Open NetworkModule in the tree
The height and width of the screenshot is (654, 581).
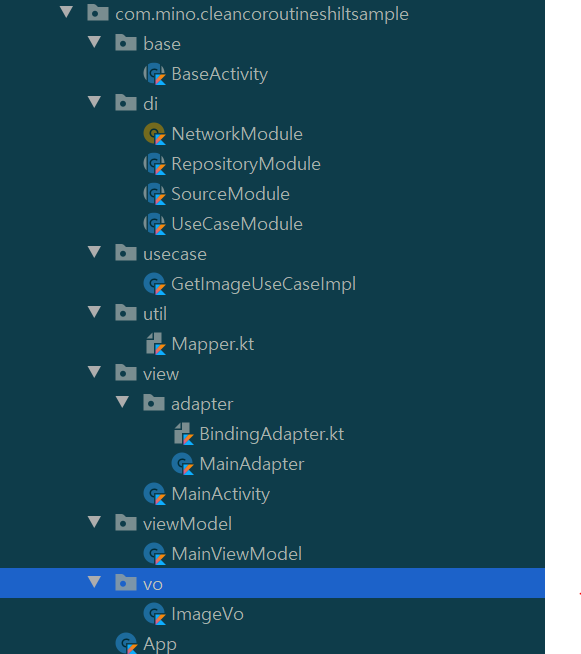click(237, 134)
